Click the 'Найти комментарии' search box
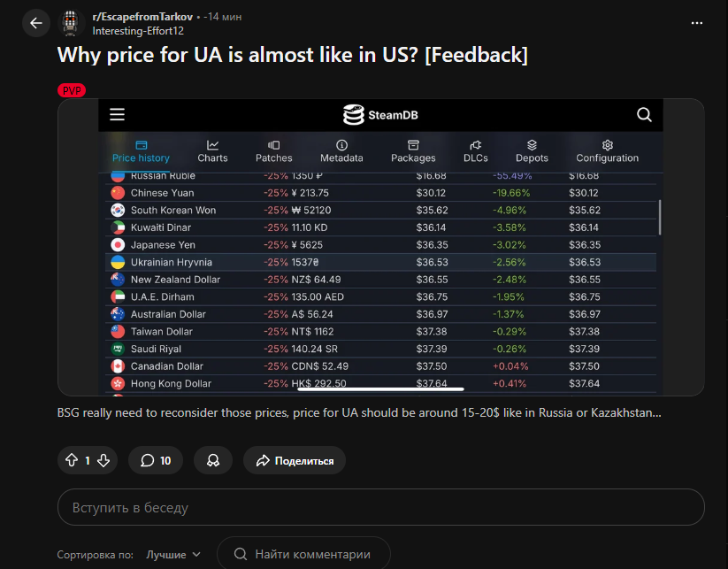Screen dimensions: 728x569 (303, 555)
